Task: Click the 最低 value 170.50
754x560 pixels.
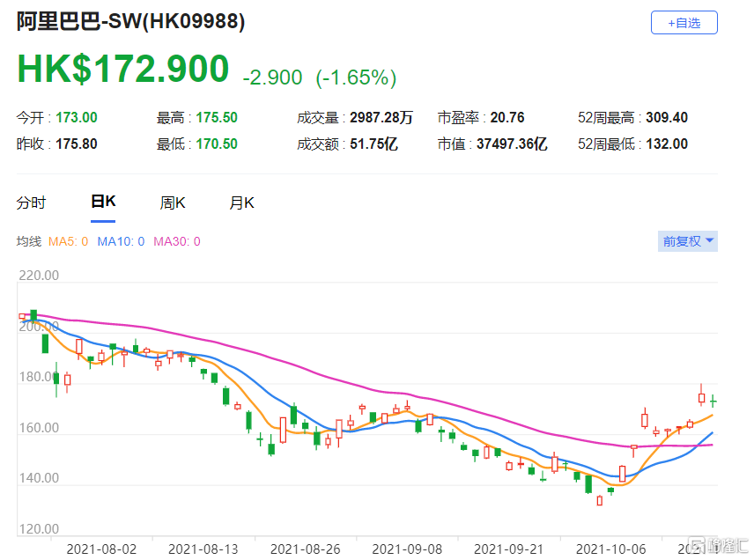Action: pyautogui.click(x=217, y=144)
